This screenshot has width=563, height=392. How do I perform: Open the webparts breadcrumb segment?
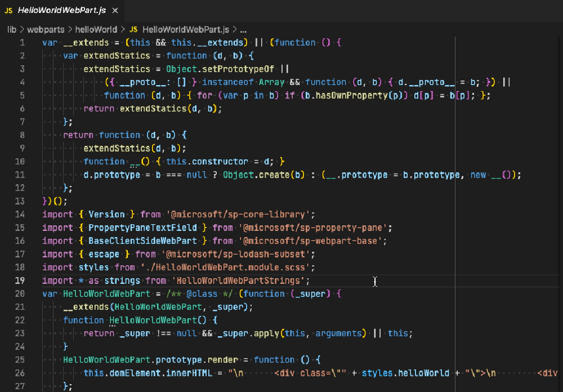(46, 29)
